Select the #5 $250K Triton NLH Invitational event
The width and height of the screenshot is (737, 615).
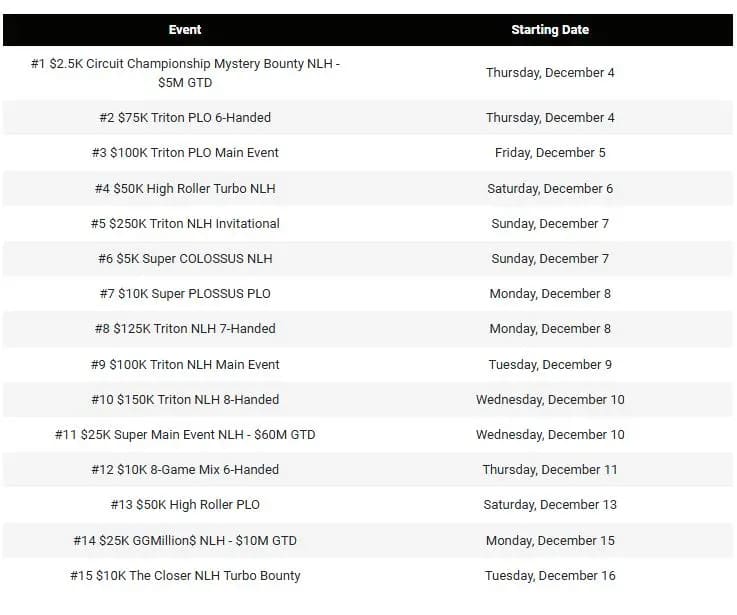point(185,223)
